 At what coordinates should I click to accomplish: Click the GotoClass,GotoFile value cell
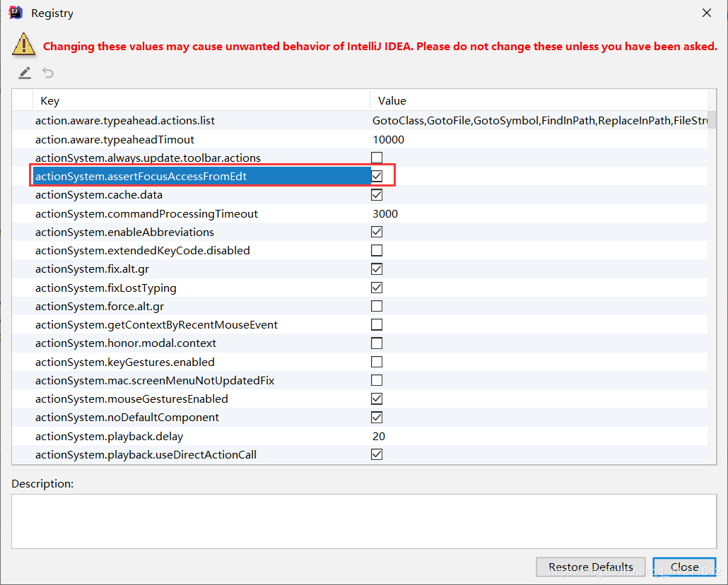click(x=539, y=121)
